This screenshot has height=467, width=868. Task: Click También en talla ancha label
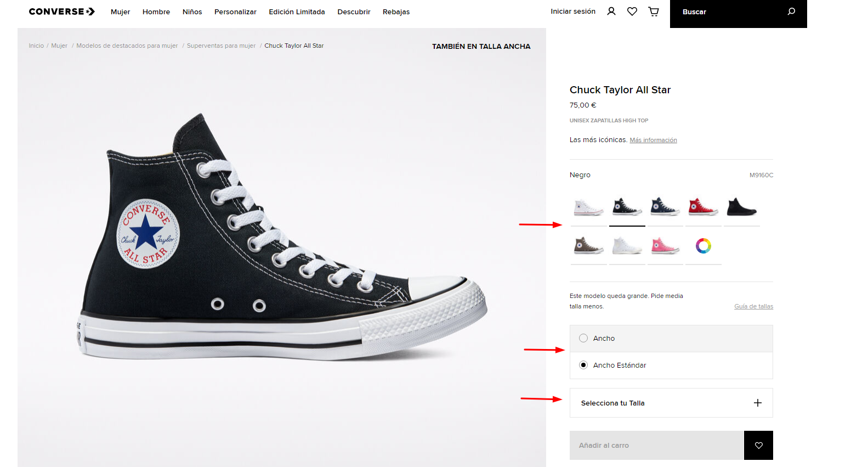[481, 47]
